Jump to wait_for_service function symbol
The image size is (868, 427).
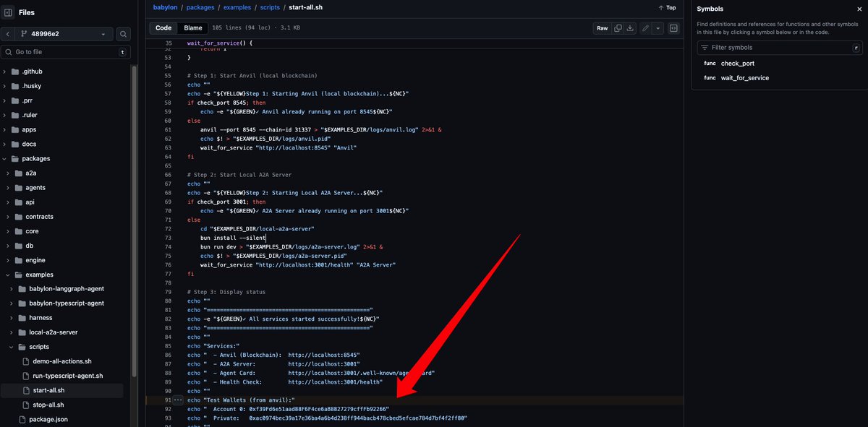pyautogui.click(x=745, y=78)
